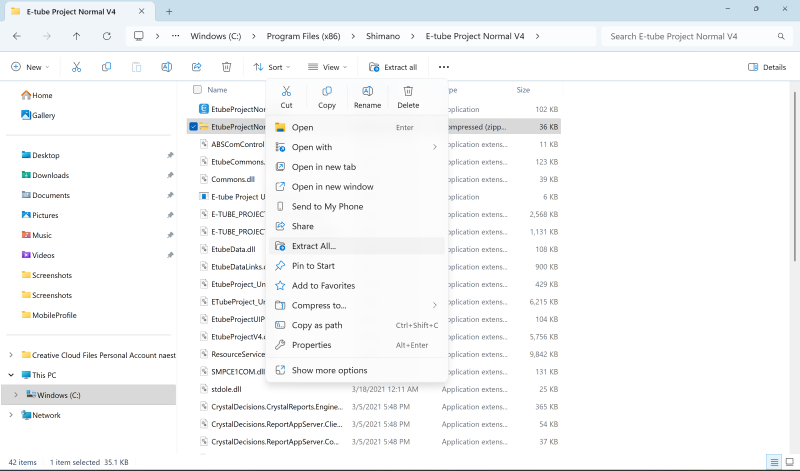
Task: Click the Size column header
Action: (x=523, y=90)
